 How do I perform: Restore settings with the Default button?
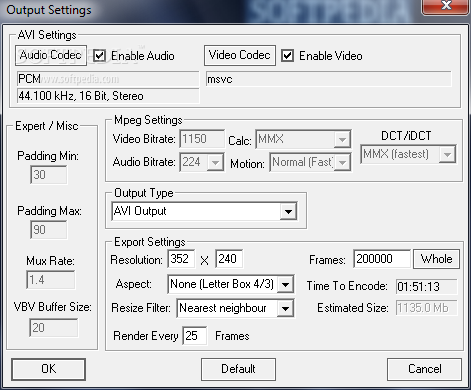(238, 369)
